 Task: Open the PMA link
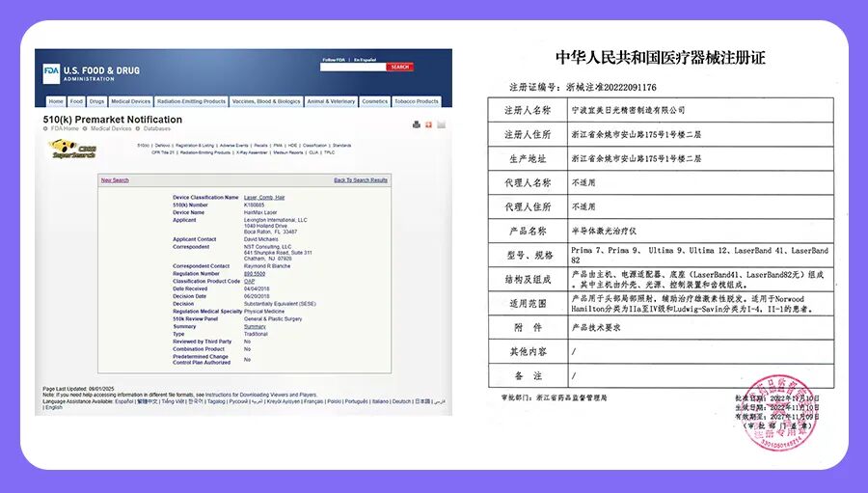278,145
